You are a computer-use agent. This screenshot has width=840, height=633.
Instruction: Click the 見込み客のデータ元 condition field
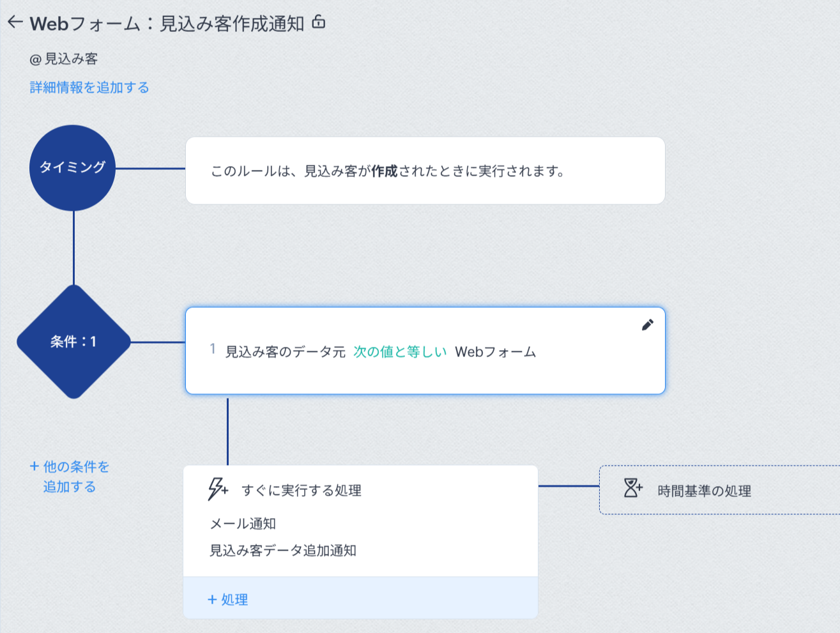285,352
